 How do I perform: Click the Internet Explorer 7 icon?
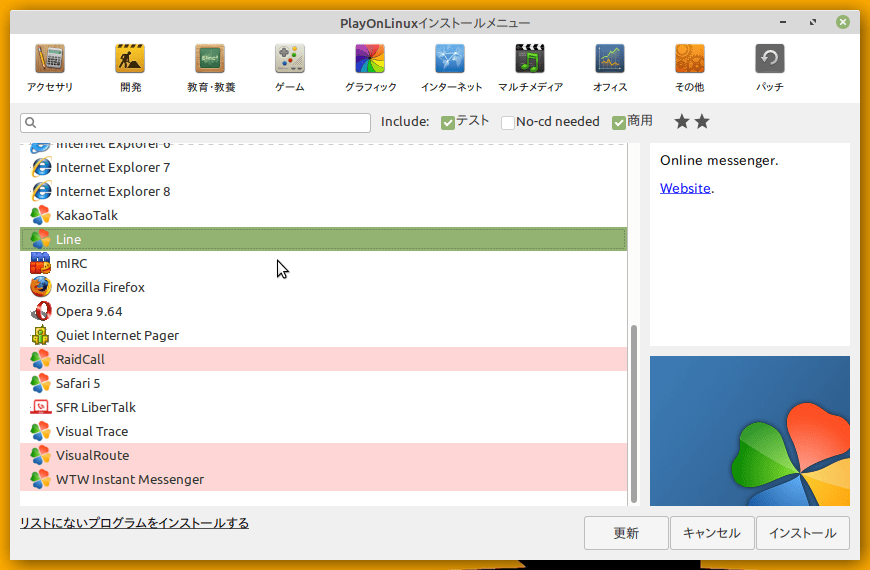41,167
